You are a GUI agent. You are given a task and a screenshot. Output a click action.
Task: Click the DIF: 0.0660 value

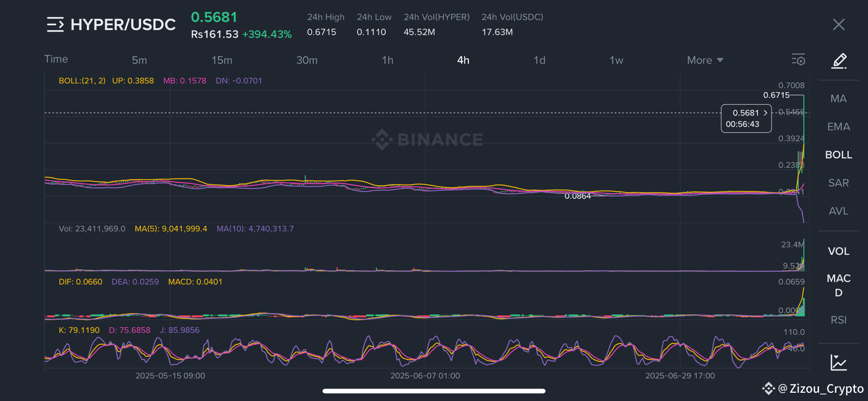[x=80, y=282]
